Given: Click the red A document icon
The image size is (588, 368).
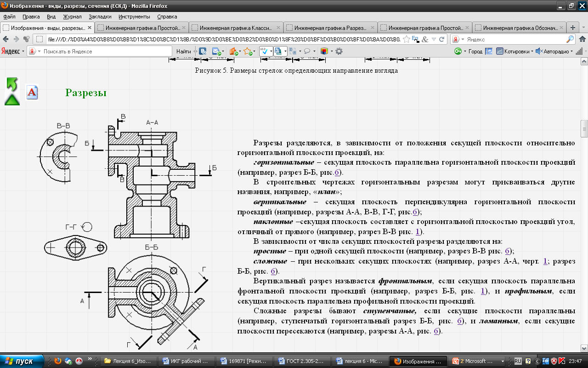Looking at the screenshot, I should 32,92.
